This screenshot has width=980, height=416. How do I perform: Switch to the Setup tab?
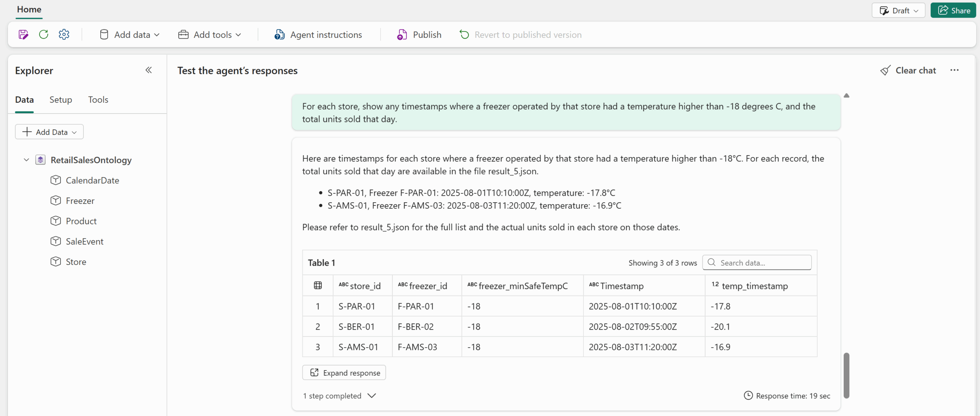(x=60, y=100)
